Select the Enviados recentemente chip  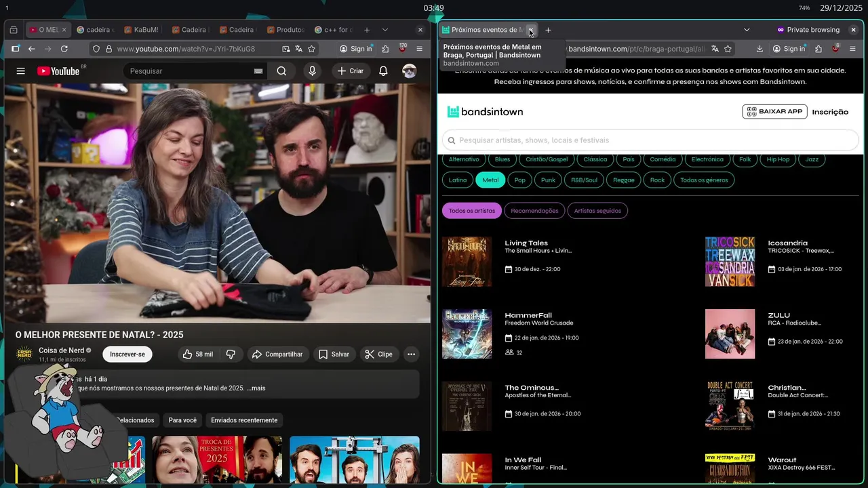244,420
